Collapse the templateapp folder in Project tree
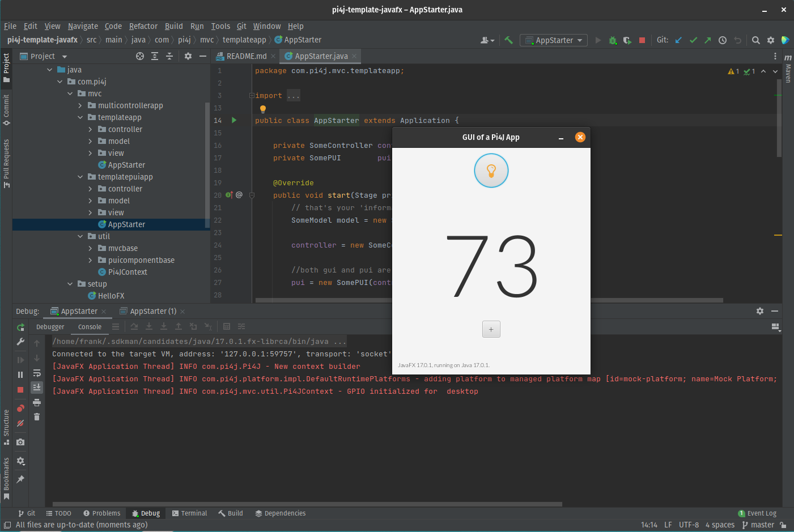 click(80, 117)
